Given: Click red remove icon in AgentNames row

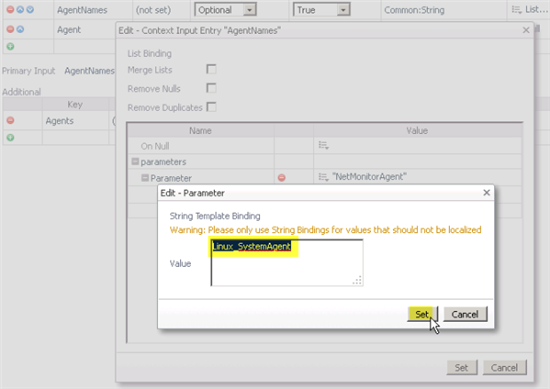Looking at the screenshot, I should (10, 9).
